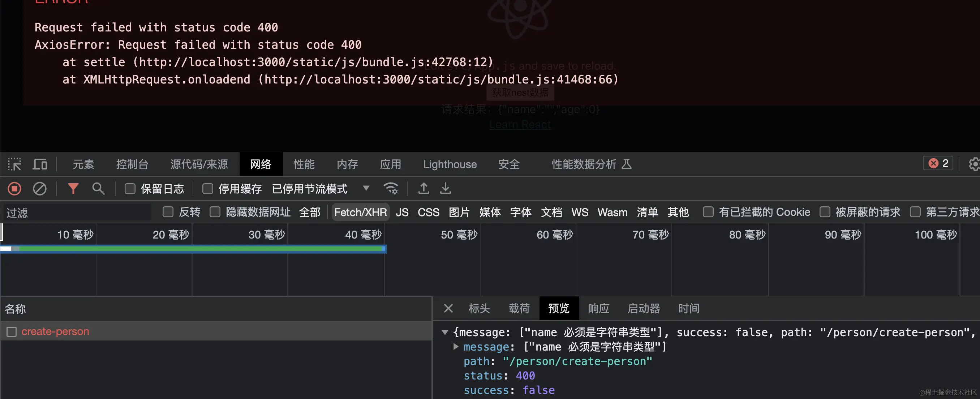Open the 安全 tab
The image size is (980, 399).
[x=509, y=164]
